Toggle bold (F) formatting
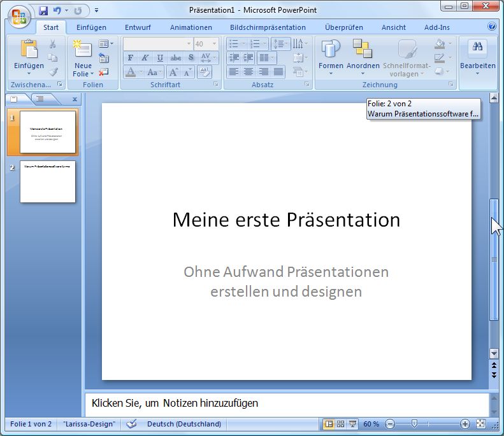 130,58
